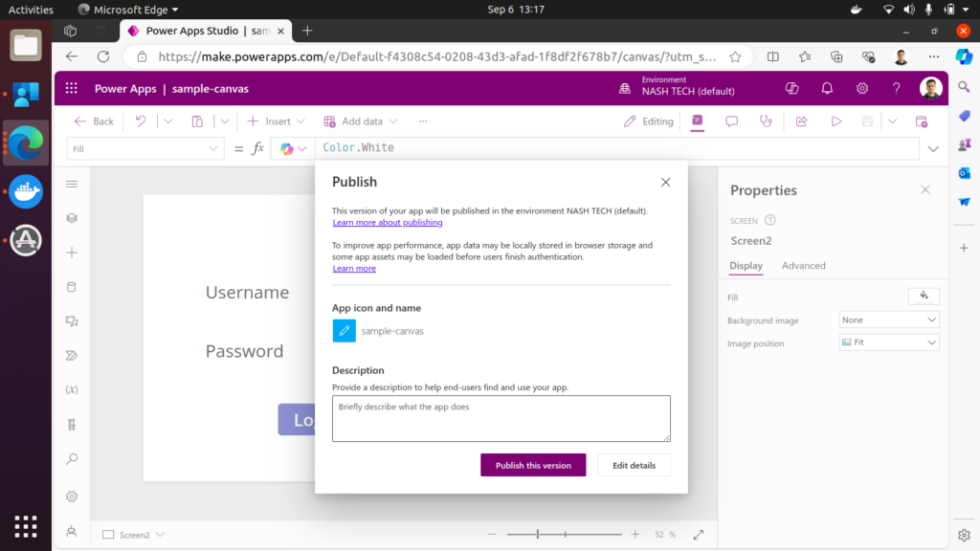This screenshot has width=980, height=551.
Task: Open the Data pane cylinder icon
Action: [72, 287]
